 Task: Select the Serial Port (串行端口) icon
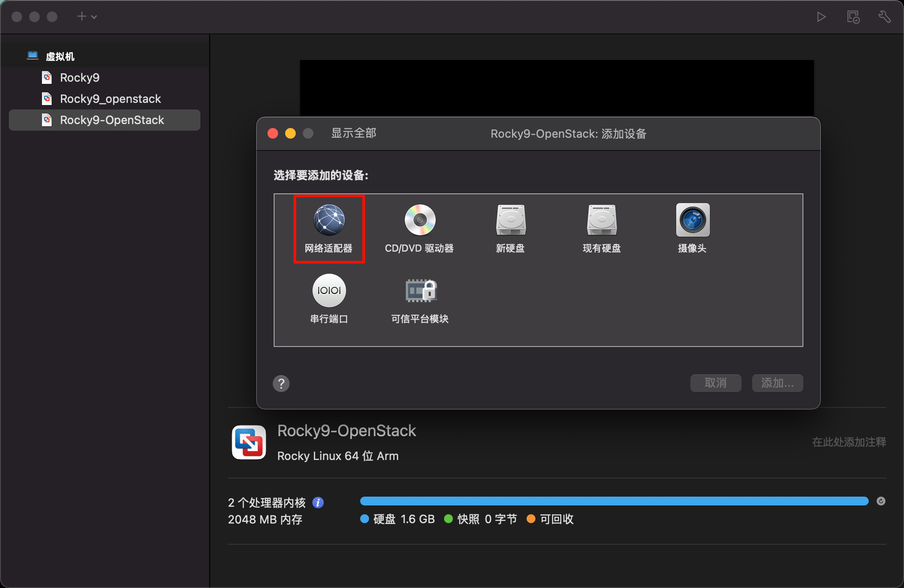click(x=329, y=291)
